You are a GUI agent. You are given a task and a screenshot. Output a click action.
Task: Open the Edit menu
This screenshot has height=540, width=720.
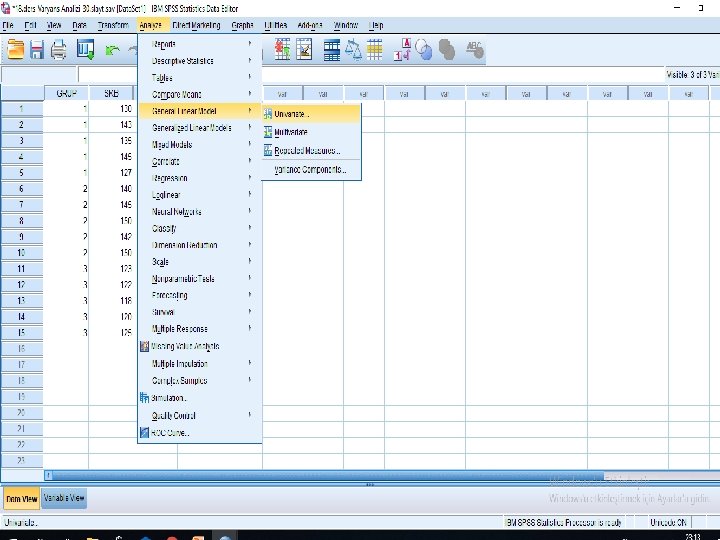click(x=30, y=25)
